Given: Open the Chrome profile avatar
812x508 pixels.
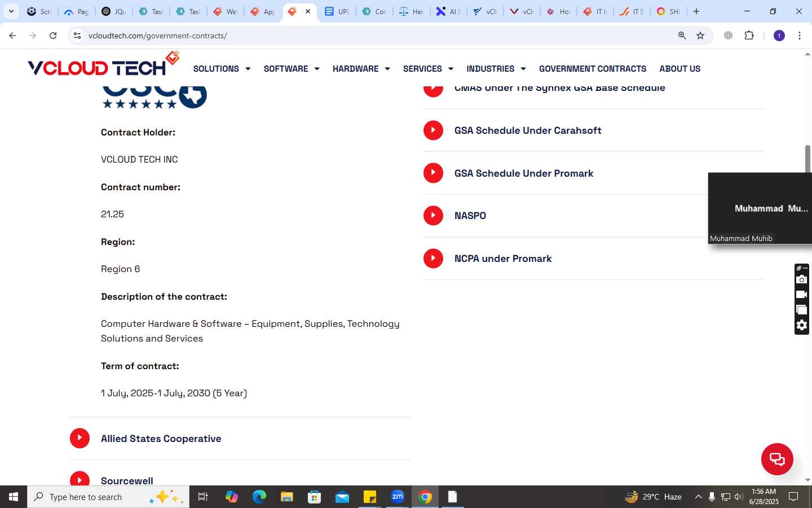Looking at the screenshot, I should pos(779,36).
